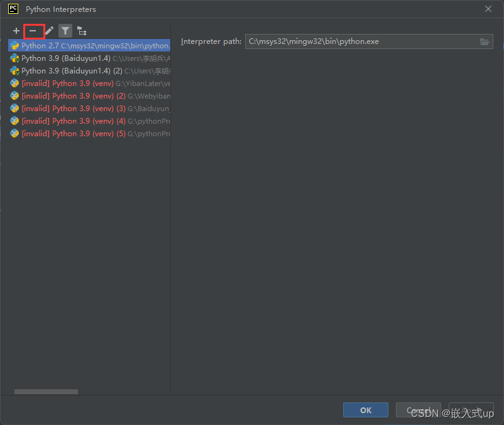This screenshot has height=425, width=504.
Task: Select invalid Python 3.9 (venv) (5) entry
Action: [x=89, y=134]
